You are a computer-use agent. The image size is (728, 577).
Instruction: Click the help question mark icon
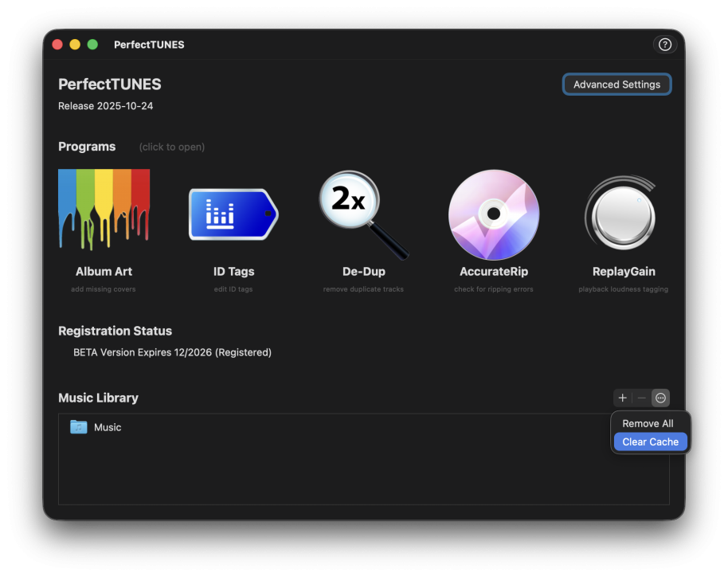tap(665, 45)
